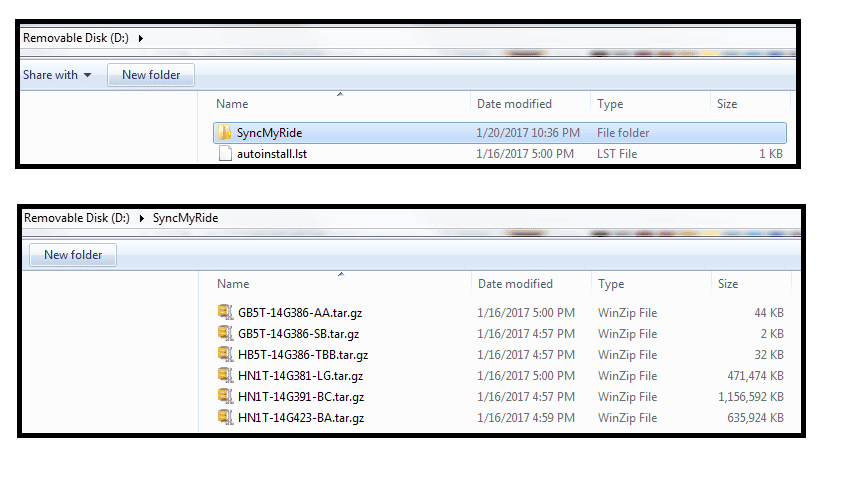
Task: Click the SyncMyRide folder icon
Action: (224, 132)
